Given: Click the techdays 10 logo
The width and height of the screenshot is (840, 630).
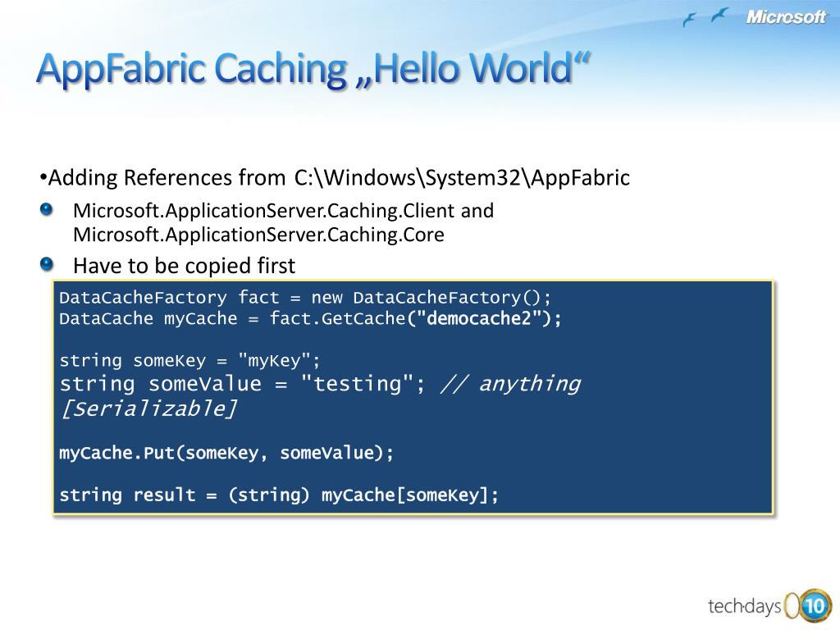Looking at the screenshot, I should (x=769, y=606).
